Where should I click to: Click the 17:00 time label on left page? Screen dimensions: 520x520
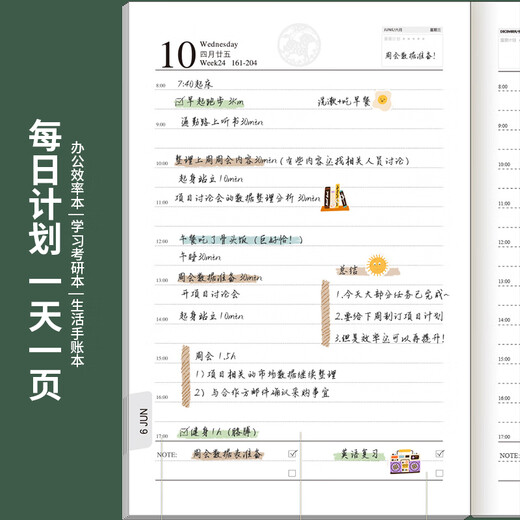162,436
